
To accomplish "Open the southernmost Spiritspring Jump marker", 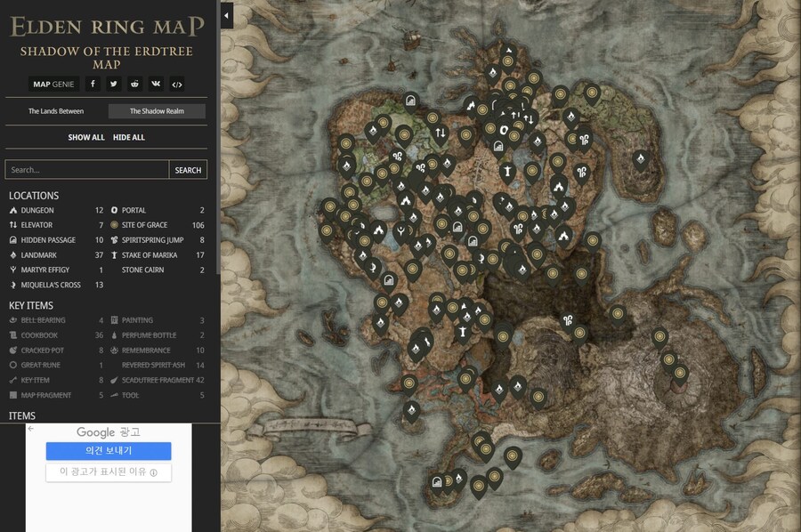I will [x=568, y=320].
